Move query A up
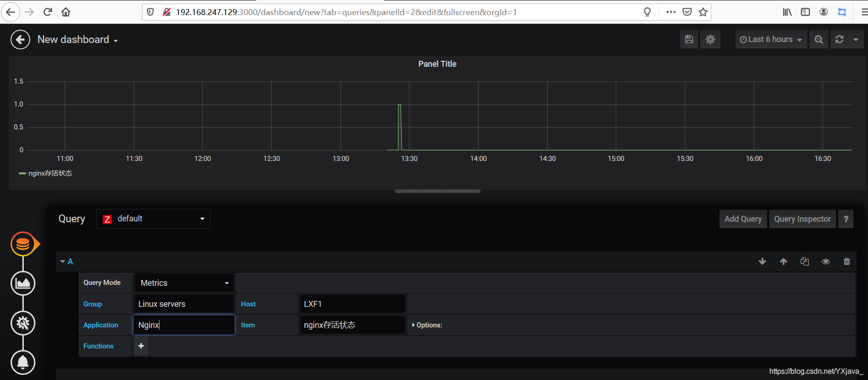868x380 pixels. pos(783,262)
